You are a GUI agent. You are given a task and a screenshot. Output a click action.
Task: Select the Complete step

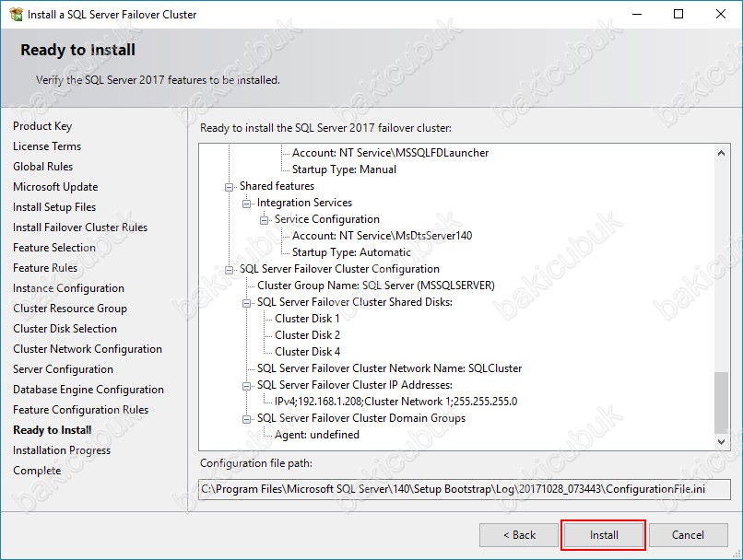click(x=37, y=471)
